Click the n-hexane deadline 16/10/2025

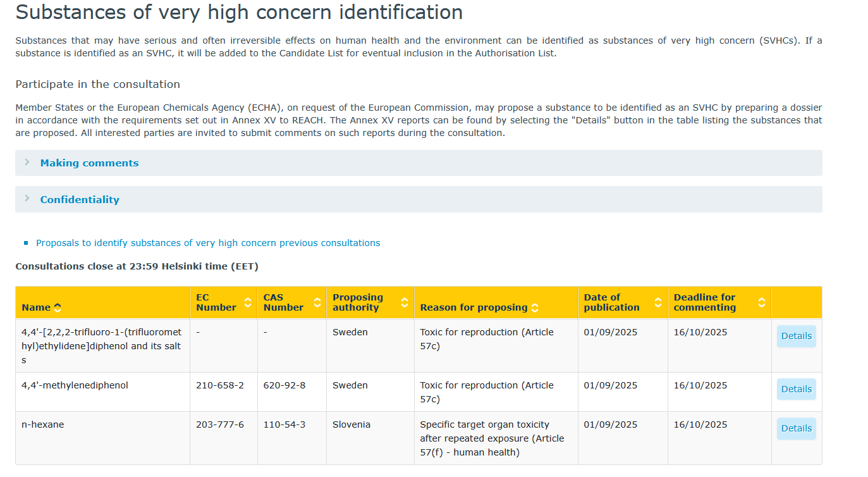700,424
